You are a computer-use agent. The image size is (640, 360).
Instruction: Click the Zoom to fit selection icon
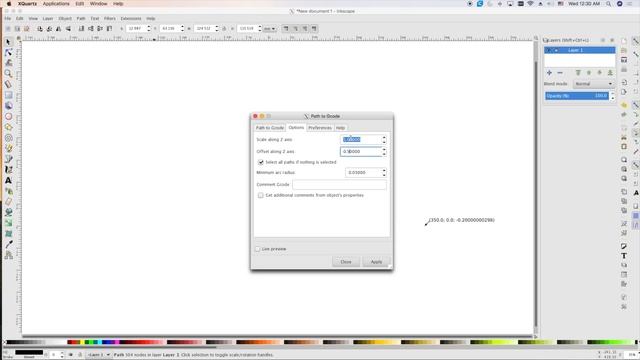point(624,160)
